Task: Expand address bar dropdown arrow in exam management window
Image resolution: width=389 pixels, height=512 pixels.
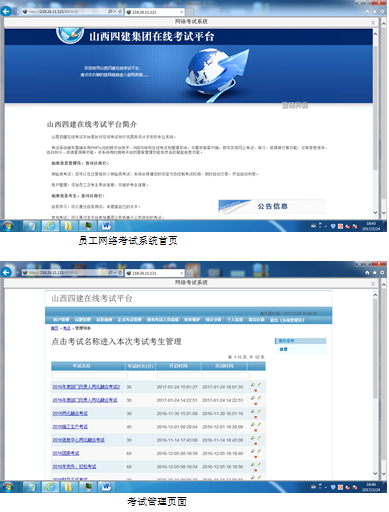Action: (x=115, y=273)
